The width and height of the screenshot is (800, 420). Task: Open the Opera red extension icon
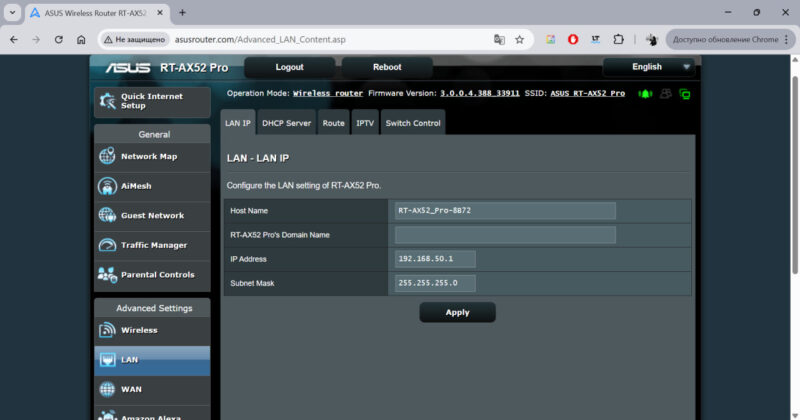coord(573,39)
